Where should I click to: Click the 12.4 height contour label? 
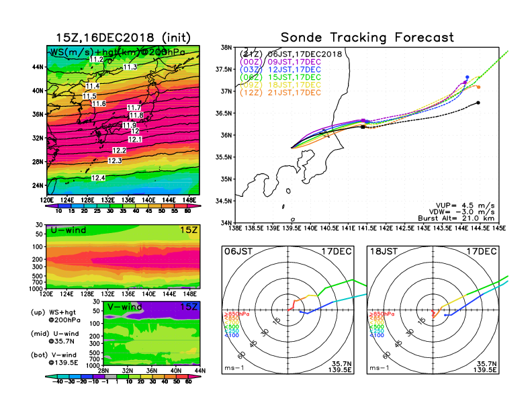98,178
